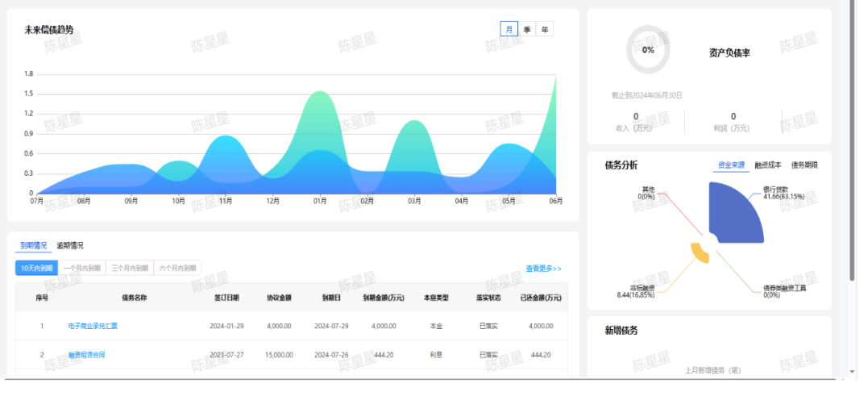Click the scroll-up arrow on the right scrollbar

pos(853,5)
